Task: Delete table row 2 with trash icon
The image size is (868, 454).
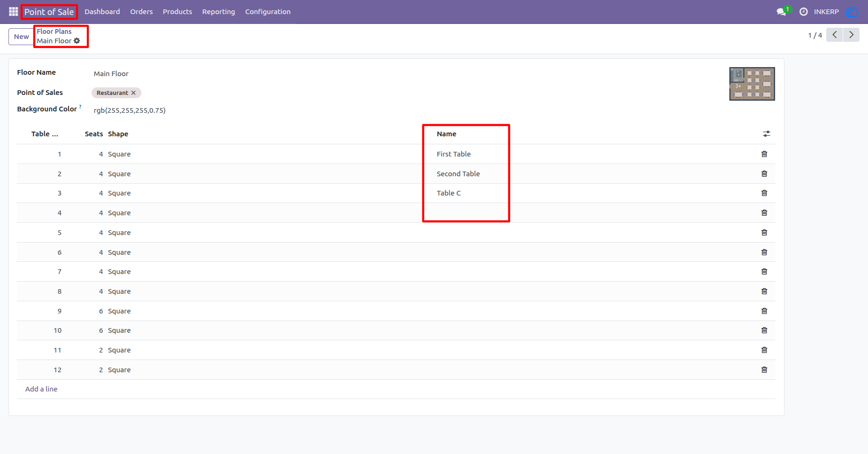Action: tap(764, 174)
